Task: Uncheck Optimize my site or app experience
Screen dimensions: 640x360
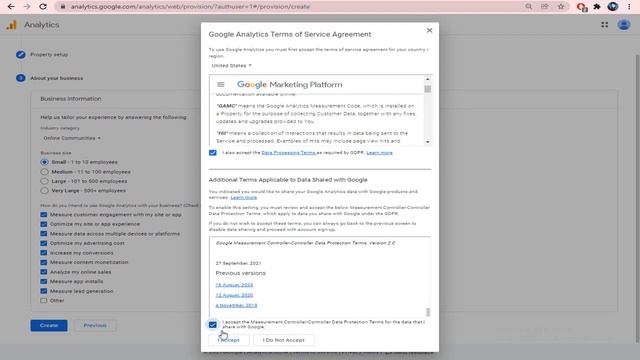Action: 44,224
